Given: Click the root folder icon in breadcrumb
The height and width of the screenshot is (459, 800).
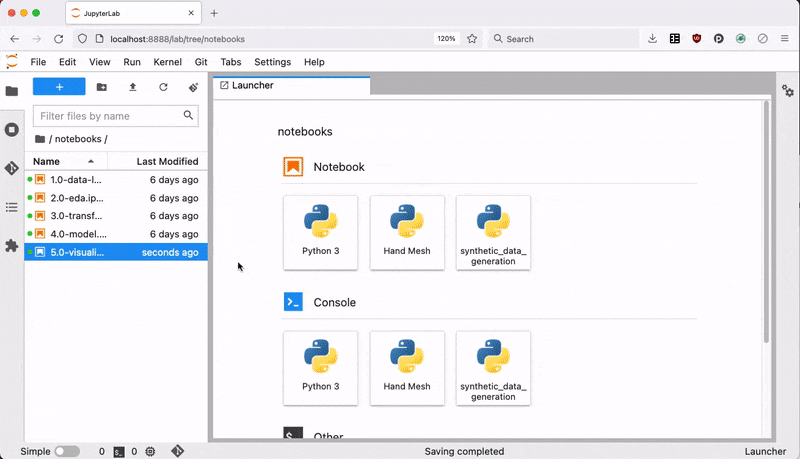Looking at the screenshot, I should coord(40,139).
